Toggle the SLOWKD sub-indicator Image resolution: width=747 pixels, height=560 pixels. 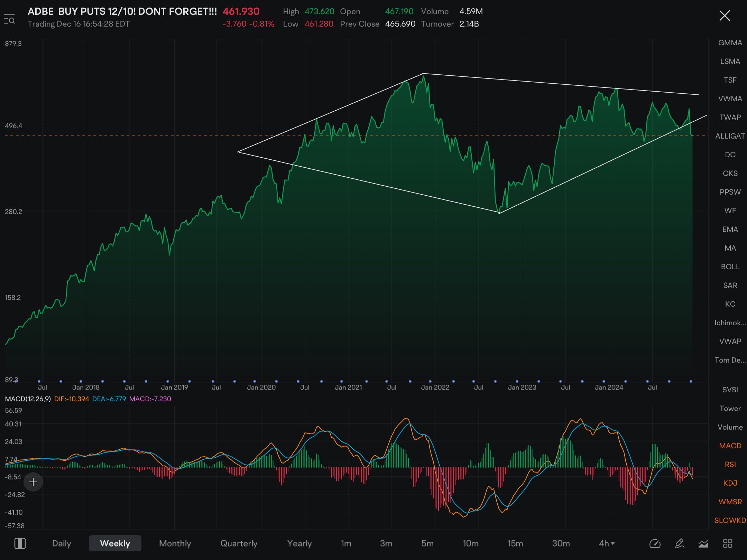pyautogui.click(x=730, y=521)
